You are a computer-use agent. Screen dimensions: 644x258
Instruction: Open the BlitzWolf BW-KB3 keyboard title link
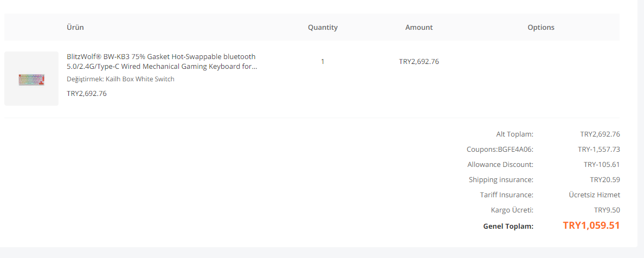click(161, 62)
